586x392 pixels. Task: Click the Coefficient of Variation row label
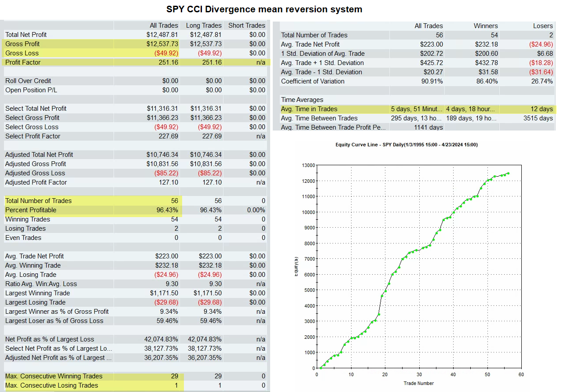(x=313, y=81)
